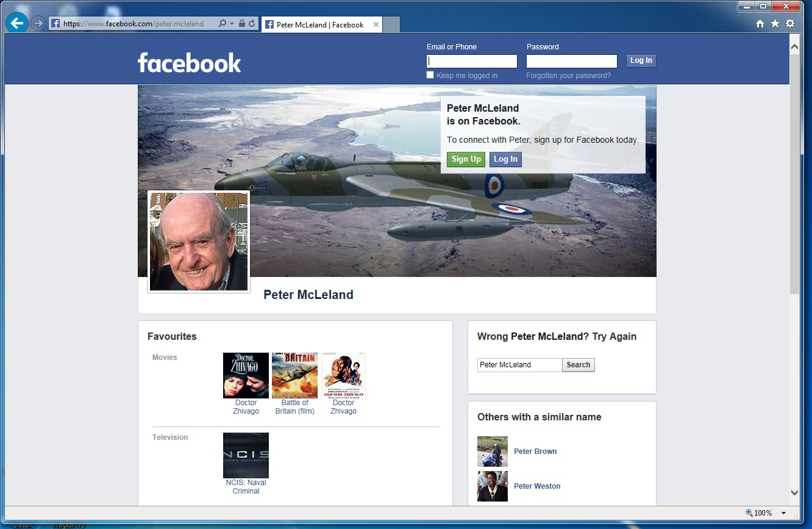Open Peter Brown profile thumbnail
The image size is (812, 529).
point(493,452)
